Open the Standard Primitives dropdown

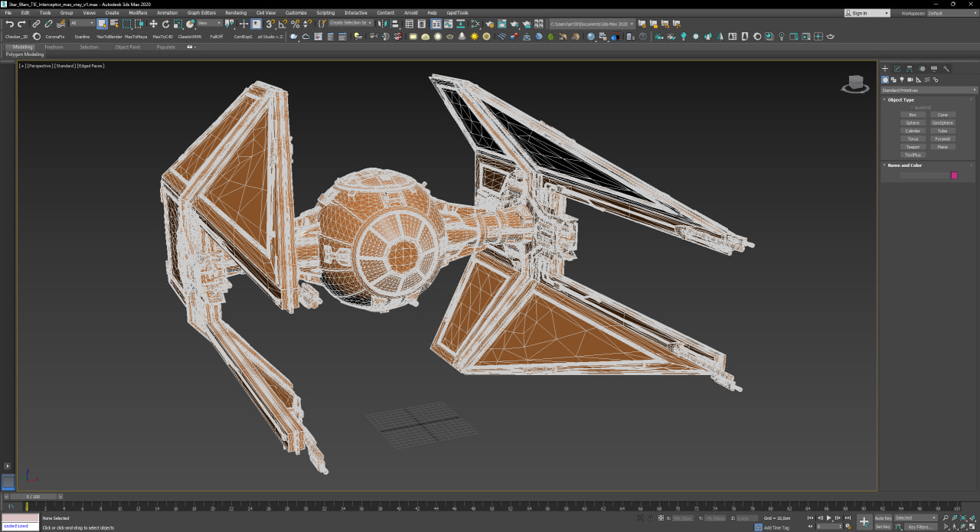coord(929,90)
